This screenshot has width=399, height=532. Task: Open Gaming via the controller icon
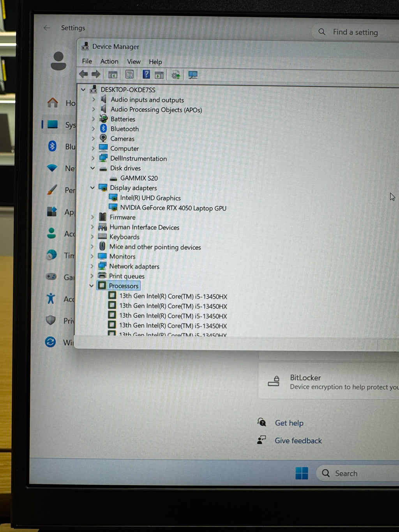click(51, 277)
